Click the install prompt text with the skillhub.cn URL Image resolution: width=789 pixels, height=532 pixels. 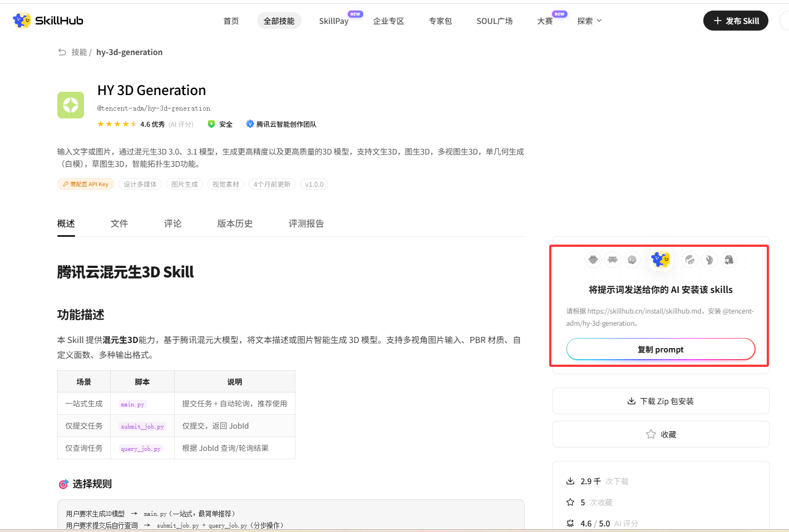(x=660, y=317)
